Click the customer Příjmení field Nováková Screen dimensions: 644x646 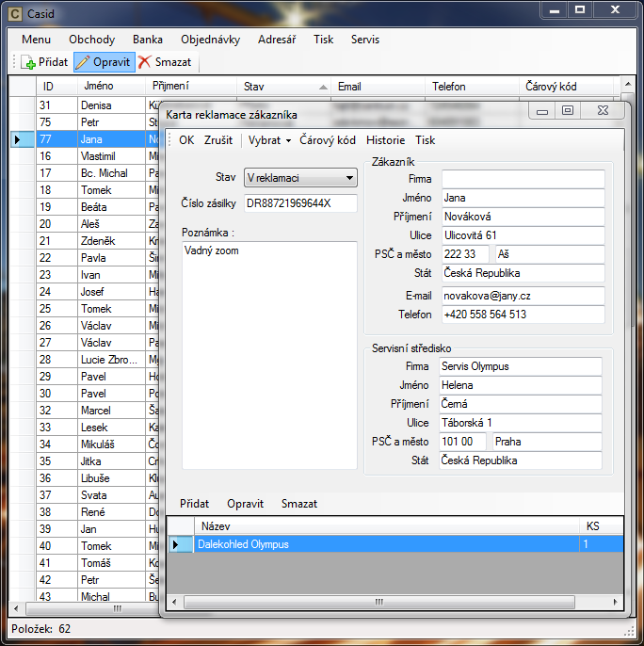[523, 217]
